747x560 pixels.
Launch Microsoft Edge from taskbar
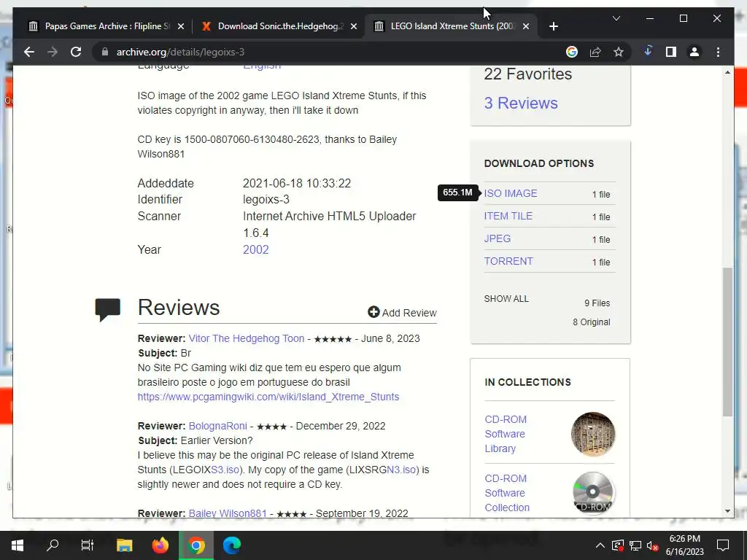tap(231, 545)
